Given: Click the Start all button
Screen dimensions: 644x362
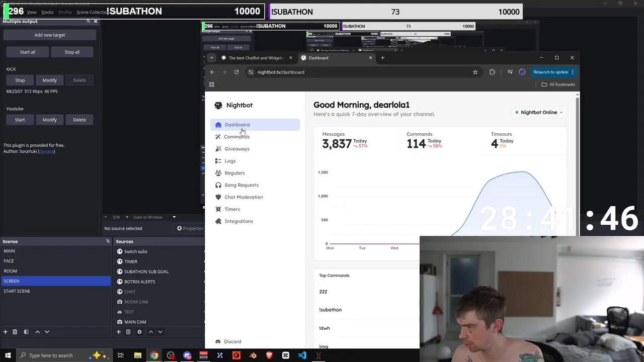Looking at the screenshot, I should click(x=28, y=52).
